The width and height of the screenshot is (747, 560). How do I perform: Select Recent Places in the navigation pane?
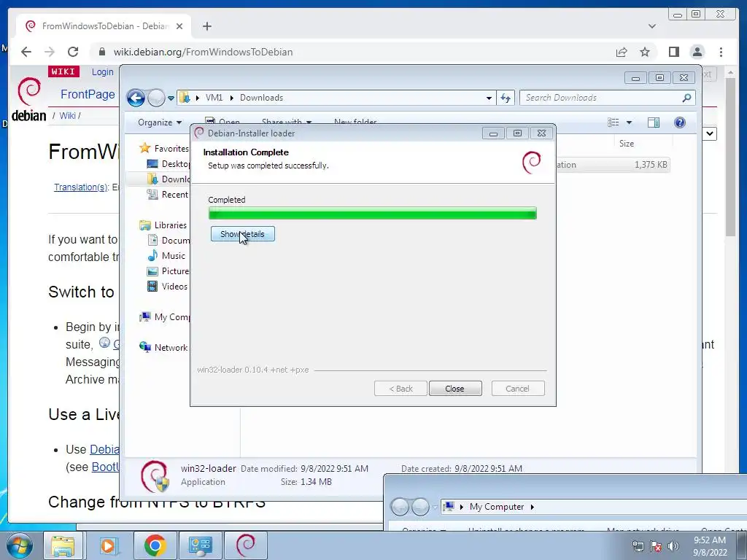click(169, 194)
